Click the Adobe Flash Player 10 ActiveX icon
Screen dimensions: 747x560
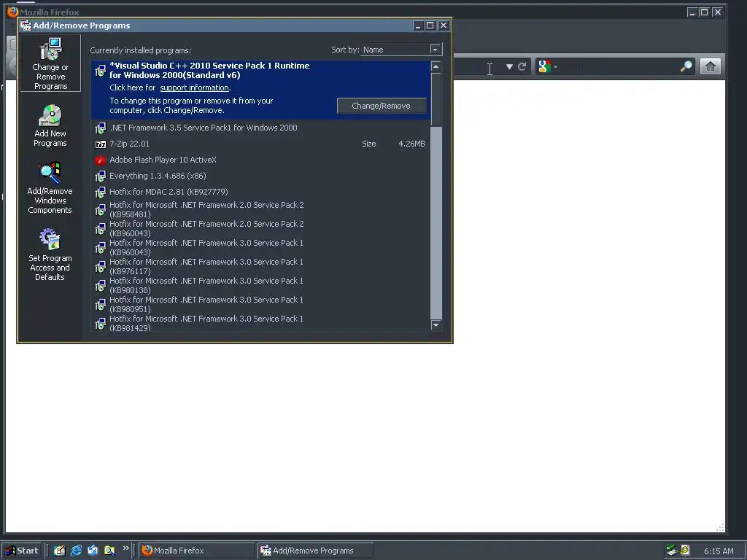coord(100,160)
